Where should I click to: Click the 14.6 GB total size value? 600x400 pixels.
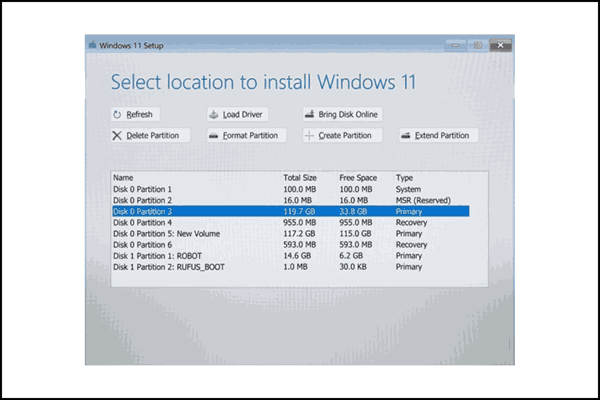[297, 256]
